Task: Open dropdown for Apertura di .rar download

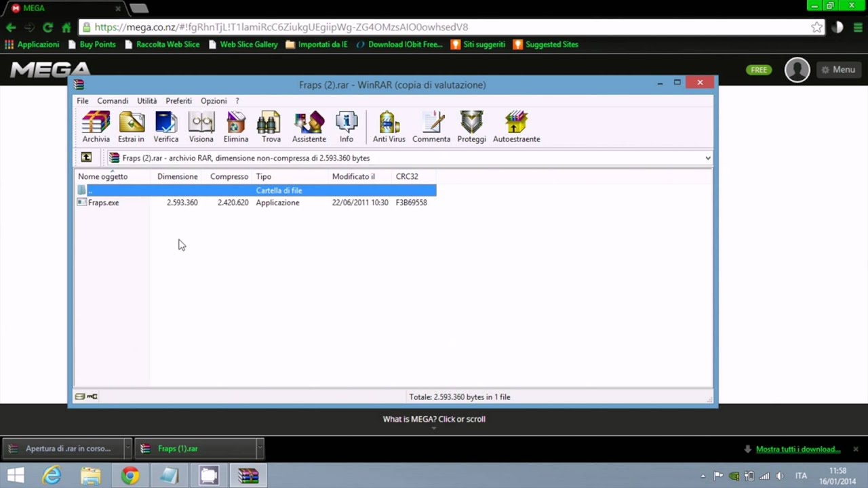Action: (x=127, y=448)
